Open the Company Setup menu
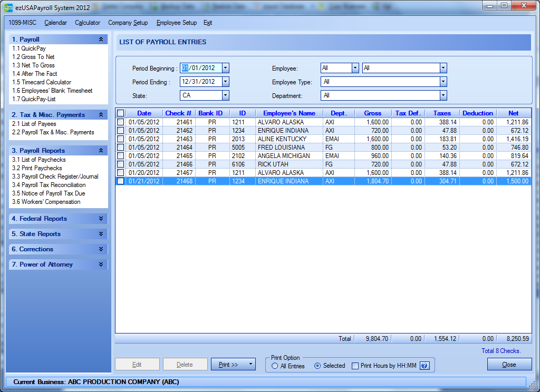 [x=128, y=23]
